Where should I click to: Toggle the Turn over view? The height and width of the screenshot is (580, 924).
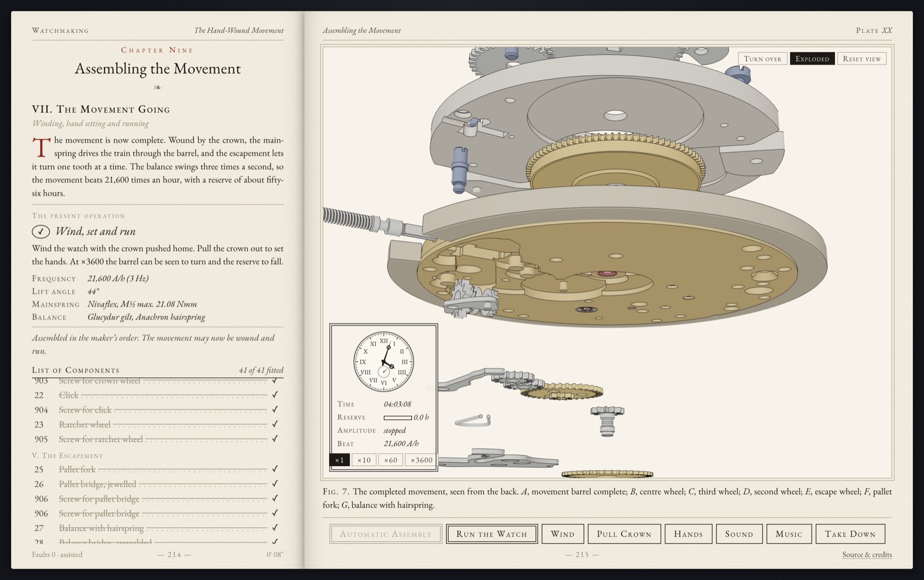click(x=762, y=58)
